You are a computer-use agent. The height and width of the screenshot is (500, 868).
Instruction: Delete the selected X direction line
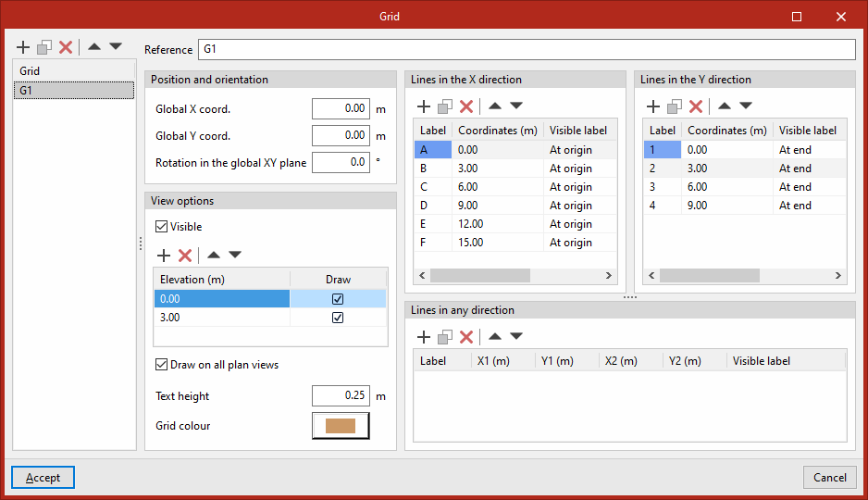pos(466,106)
